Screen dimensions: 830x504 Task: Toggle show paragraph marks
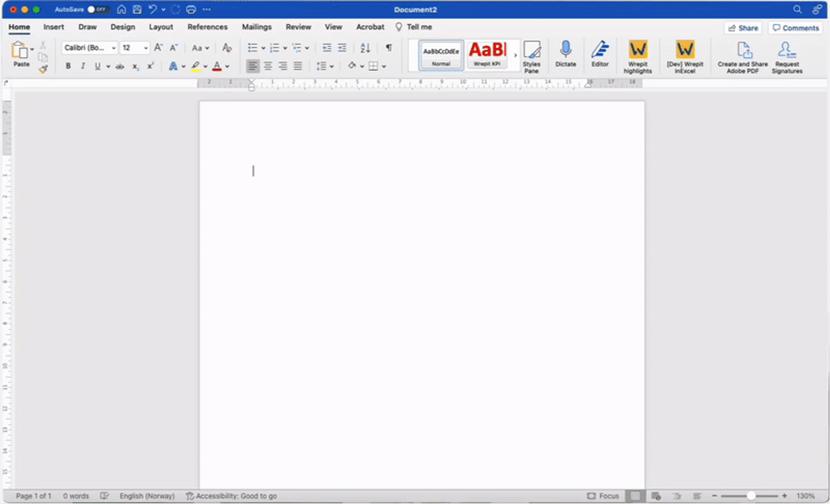[389, 48]
